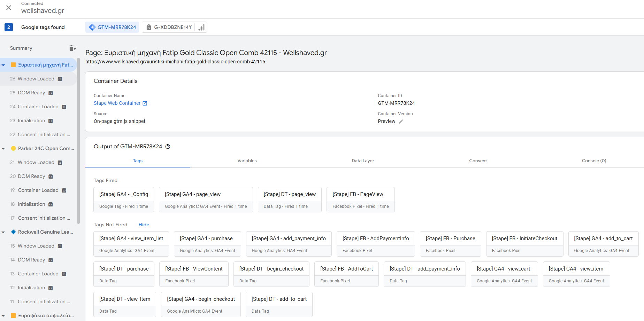Image resolution: width=644 pixels, height=321 pixels.
Task: Open the [Stape] DT - add_to_cart tag
Action: pos(279,305)
